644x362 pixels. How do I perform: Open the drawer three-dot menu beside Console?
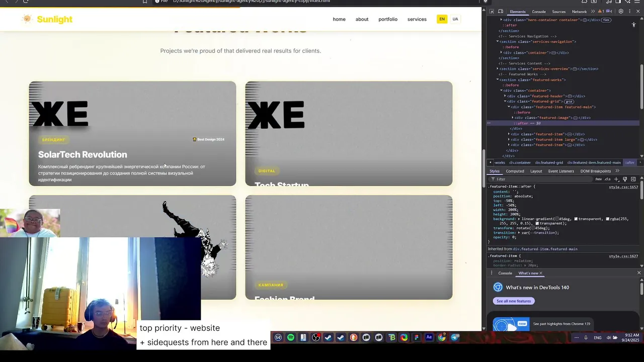pyautogui.click(x=491, y=273)
